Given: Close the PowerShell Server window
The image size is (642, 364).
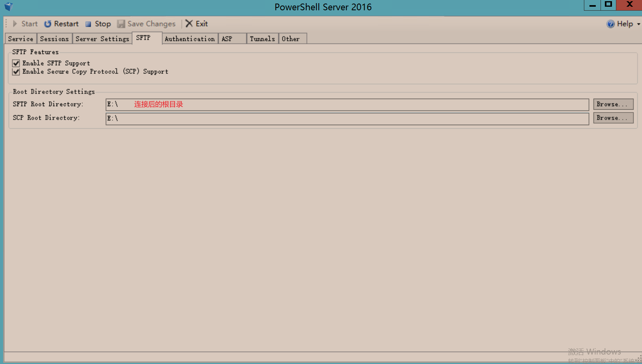Looking at the screenshot, I should [629, 5].
